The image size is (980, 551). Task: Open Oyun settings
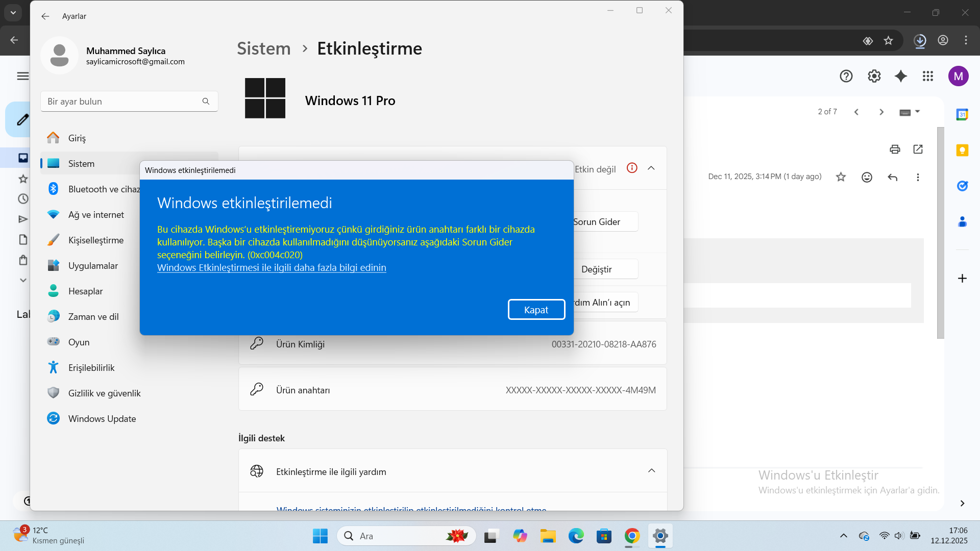pos(129,342)
